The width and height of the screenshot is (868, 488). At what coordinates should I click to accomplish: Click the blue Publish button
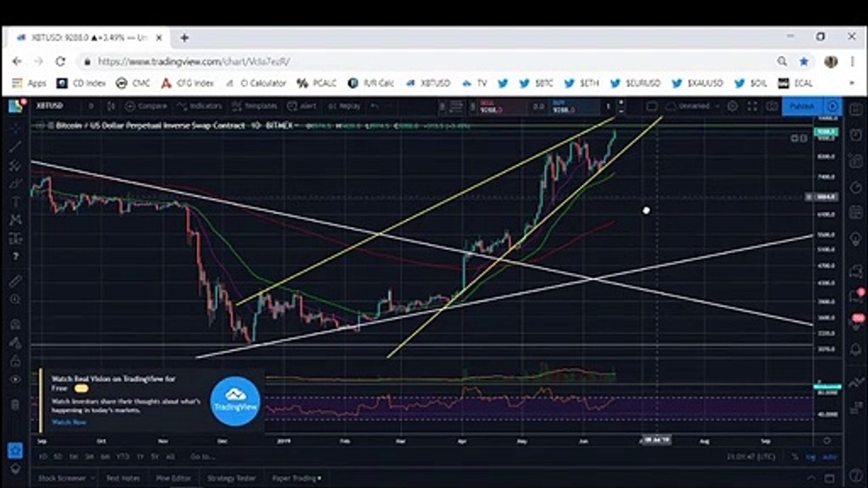[802, 106]
